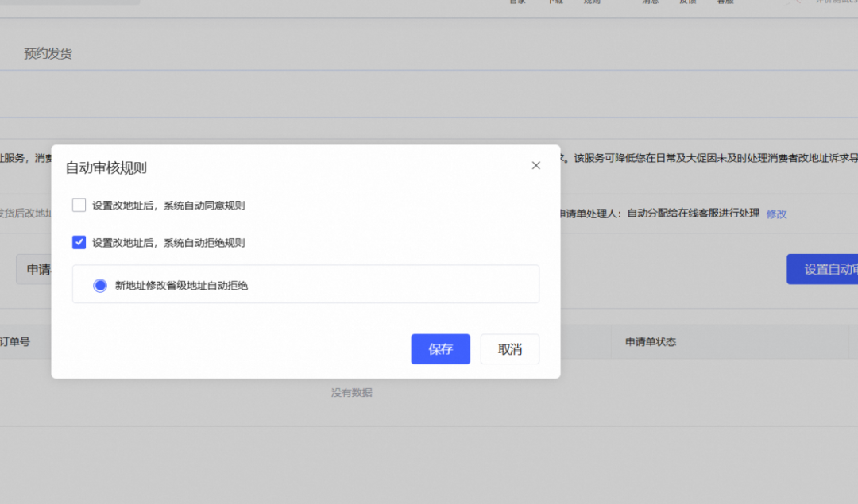Close the 自动审核规则 dialog
The width and height of the screenshot is (858, 504).
coord(535,165)
